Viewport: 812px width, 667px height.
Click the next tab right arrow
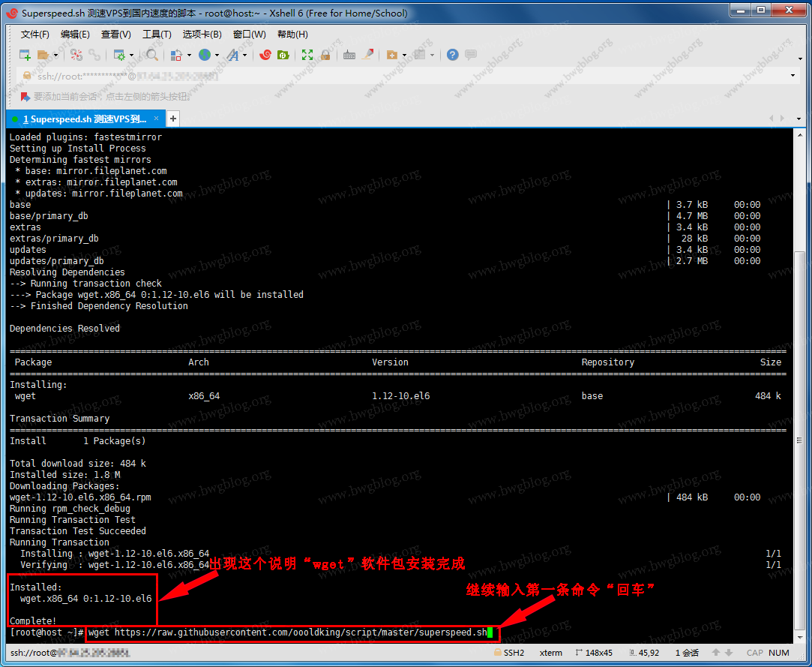[x=782, y=119]
